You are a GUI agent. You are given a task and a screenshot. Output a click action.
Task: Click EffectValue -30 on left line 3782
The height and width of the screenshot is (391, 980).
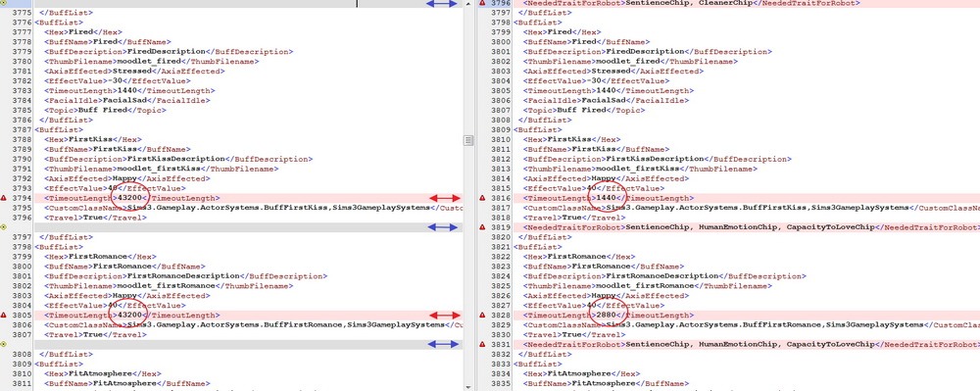(x=118, y=81)
